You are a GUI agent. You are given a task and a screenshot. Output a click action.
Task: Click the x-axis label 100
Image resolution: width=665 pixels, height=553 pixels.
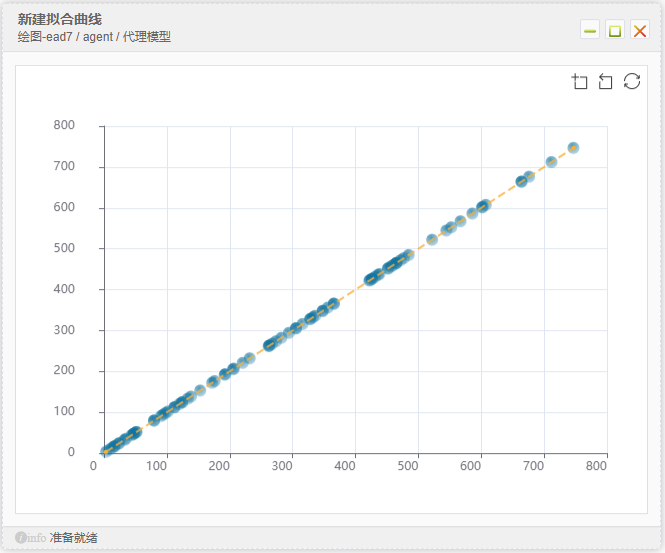[156, 466]
